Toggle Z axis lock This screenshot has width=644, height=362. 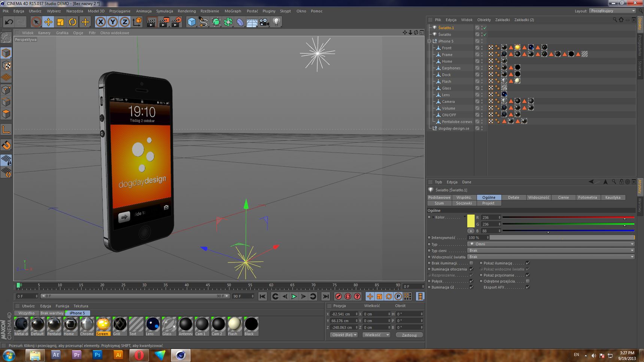tap(125, 22)
